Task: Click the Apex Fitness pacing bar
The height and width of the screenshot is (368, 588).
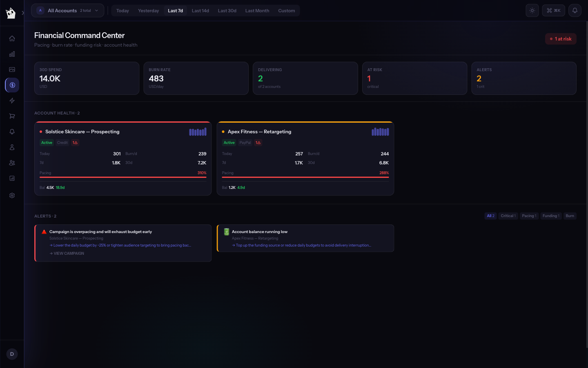Action: [305, 177]
